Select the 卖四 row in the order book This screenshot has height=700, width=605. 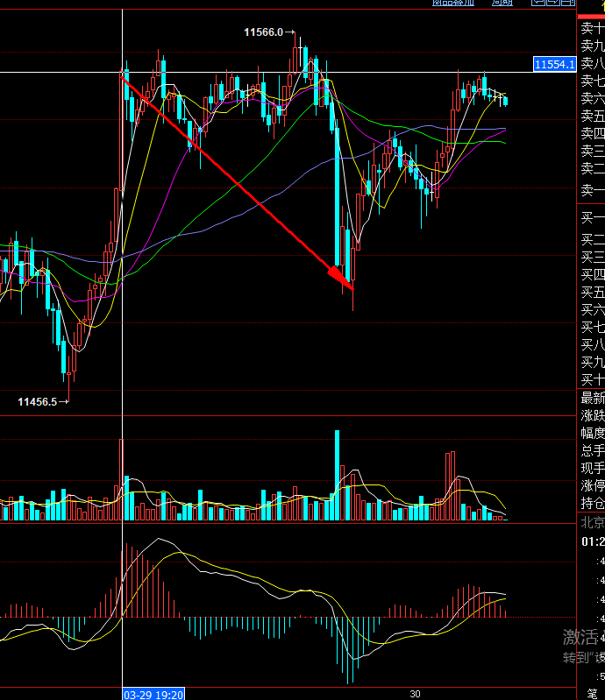pos(593,133)
